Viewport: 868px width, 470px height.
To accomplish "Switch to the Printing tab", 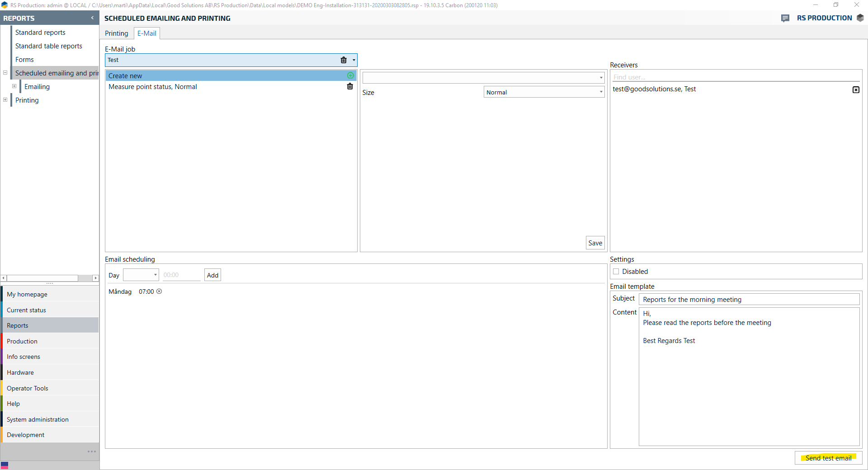I will coord(116,33).
